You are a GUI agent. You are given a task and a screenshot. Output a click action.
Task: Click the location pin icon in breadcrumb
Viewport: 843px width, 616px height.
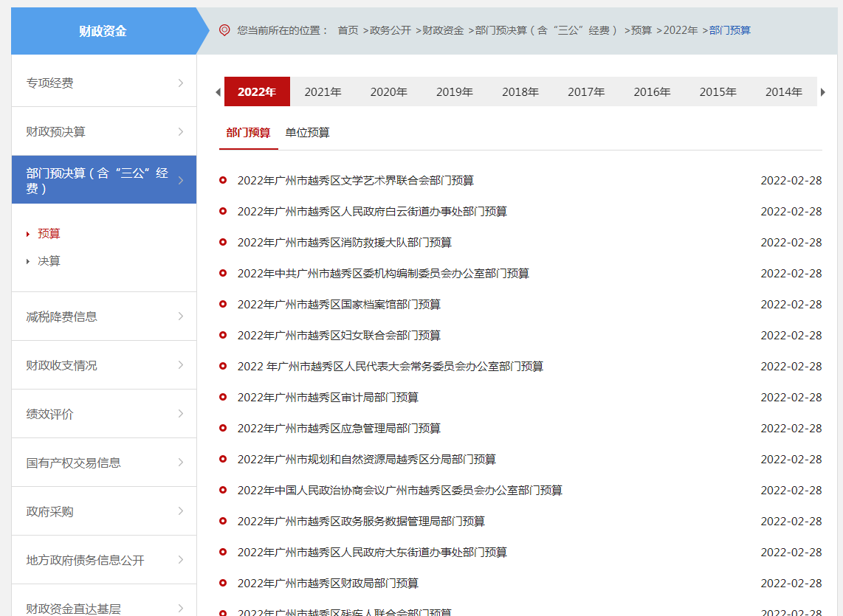click(224, 30)
